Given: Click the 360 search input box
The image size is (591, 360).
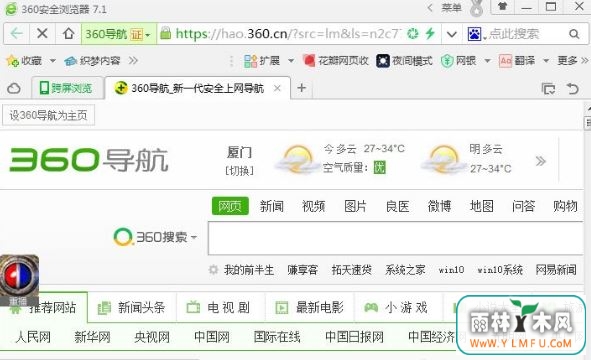Looking at the screenshot, I should tap(396, 238).
